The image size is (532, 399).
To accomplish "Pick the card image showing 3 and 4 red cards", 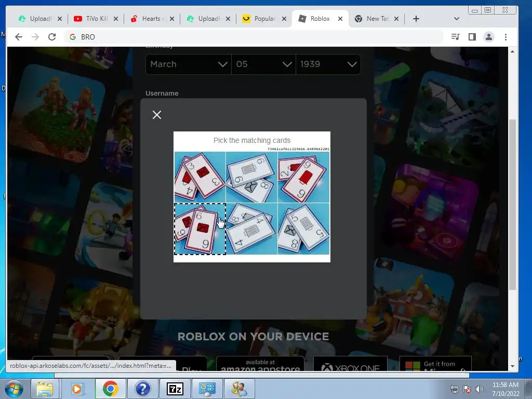I will [200, 177].
